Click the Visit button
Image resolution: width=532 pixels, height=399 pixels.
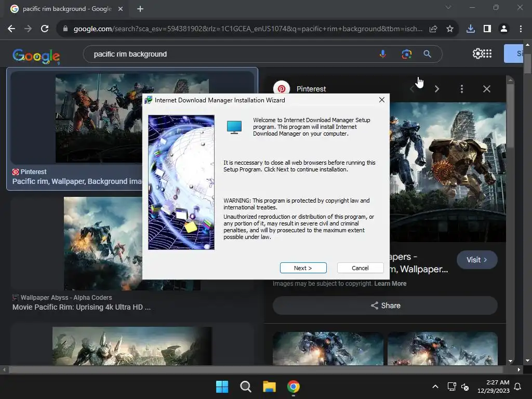coord(477,260)
